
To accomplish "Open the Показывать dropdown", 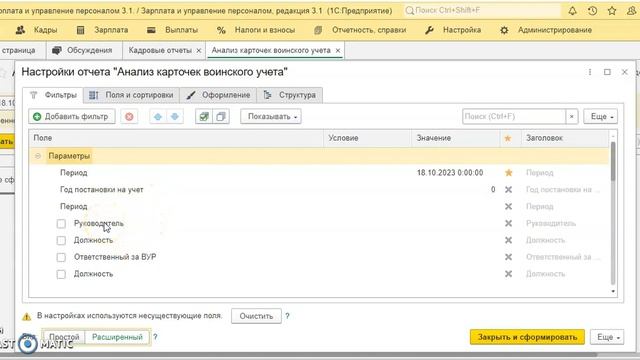I will [x=271, y=117].
